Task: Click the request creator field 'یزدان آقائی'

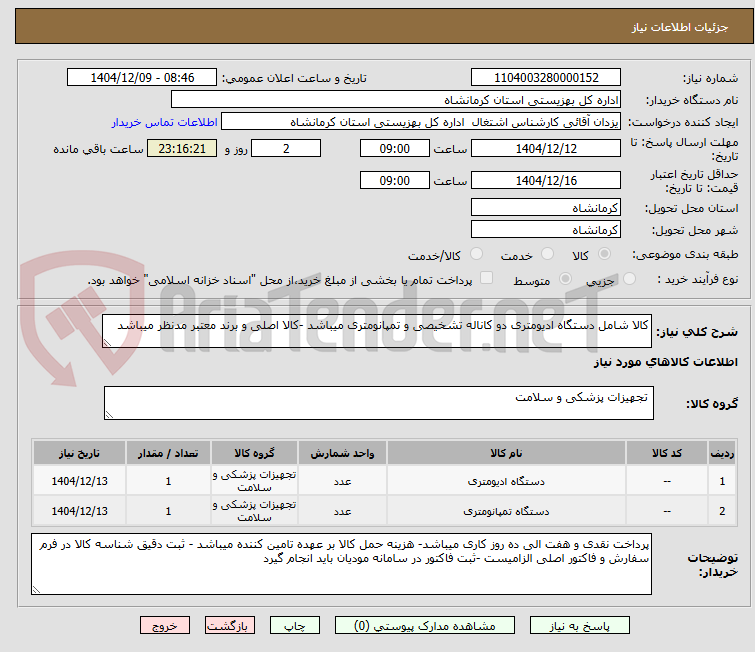Action: click(x=421, y=122)
